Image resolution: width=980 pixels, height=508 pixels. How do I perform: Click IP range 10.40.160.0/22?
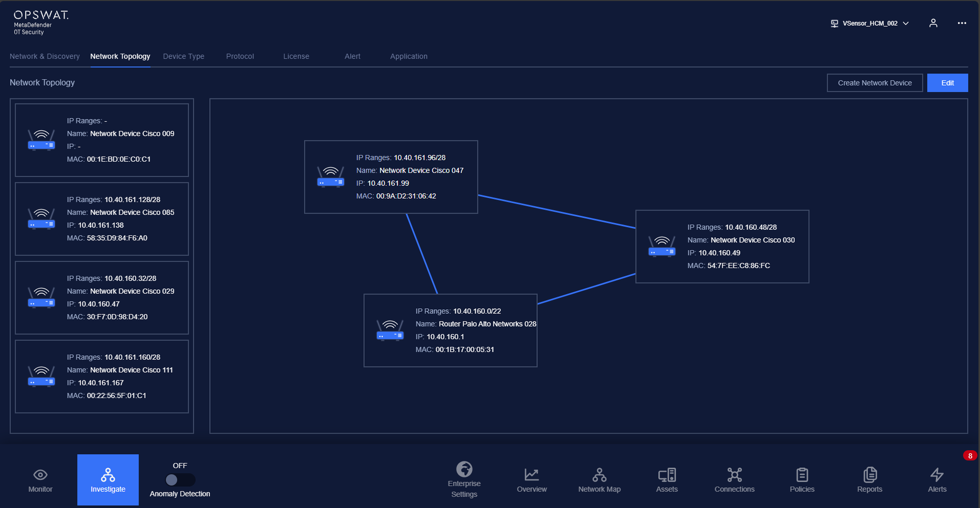(477, 311)
